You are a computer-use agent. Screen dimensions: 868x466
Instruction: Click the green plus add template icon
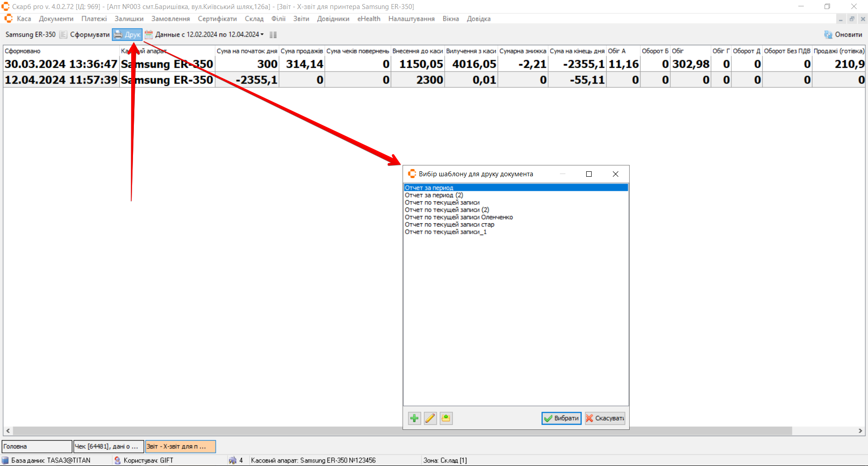point(414,418)
